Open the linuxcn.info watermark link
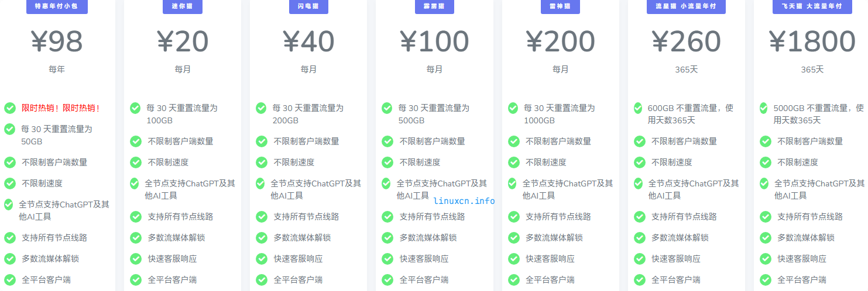 (464, 201)
